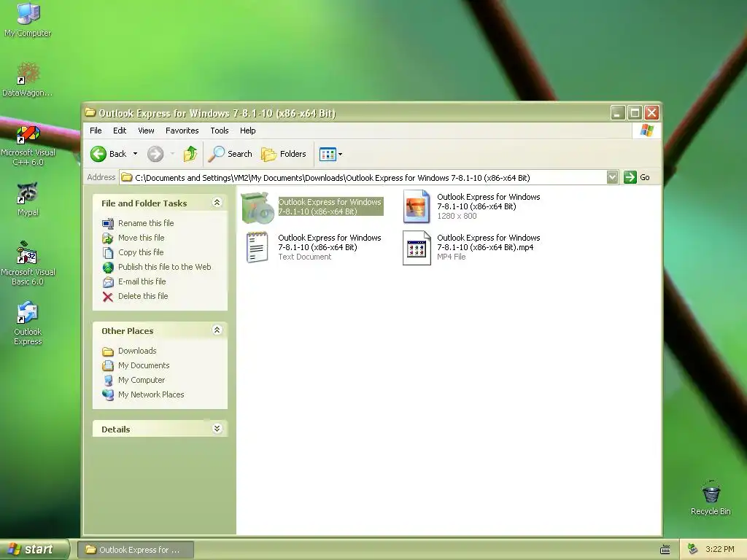Screen dimensions: 747x560
Task: Expand the Address bar dropdown
Action: (612, 178)
